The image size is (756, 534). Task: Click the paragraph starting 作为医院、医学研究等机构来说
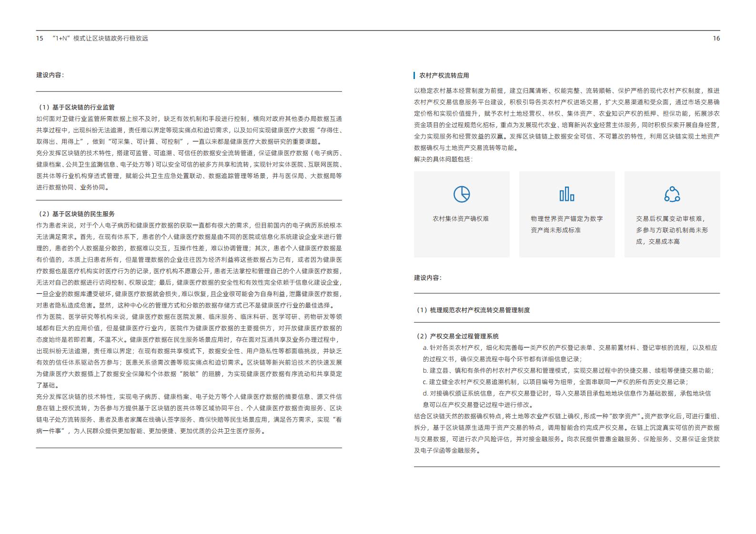coord(189,351)
